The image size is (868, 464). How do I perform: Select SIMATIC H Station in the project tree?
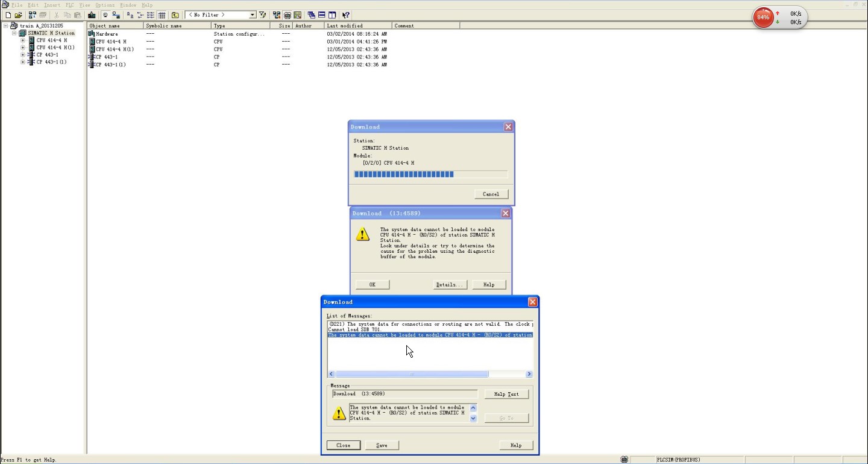51,33
